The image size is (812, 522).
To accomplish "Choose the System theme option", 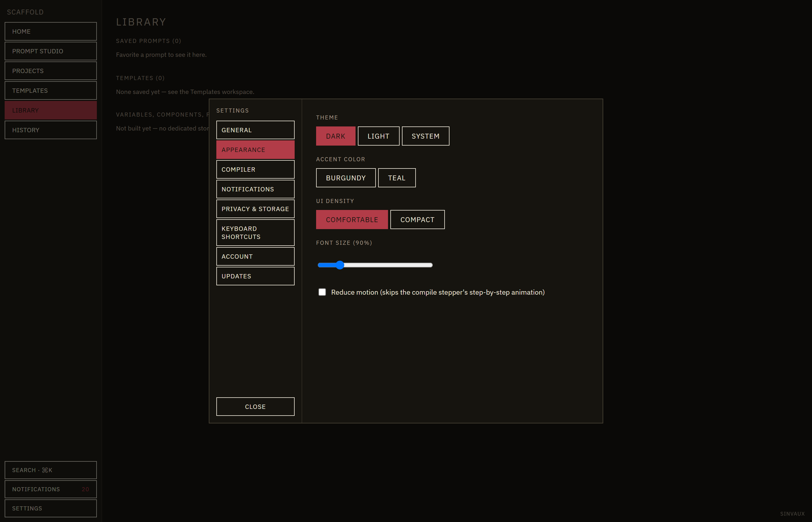I will tap(425, 136).
